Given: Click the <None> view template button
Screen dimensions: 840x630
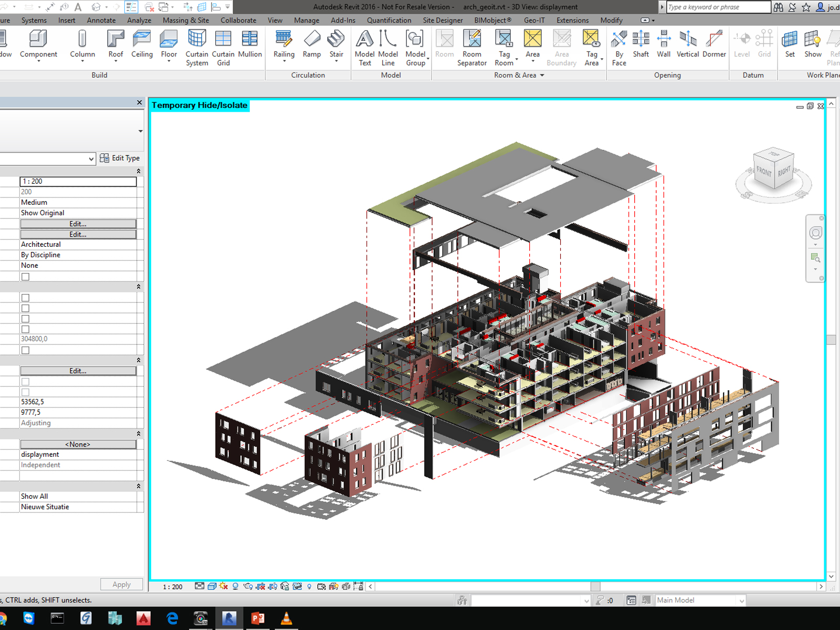Looking at the screenshot, I should (78, 444).
